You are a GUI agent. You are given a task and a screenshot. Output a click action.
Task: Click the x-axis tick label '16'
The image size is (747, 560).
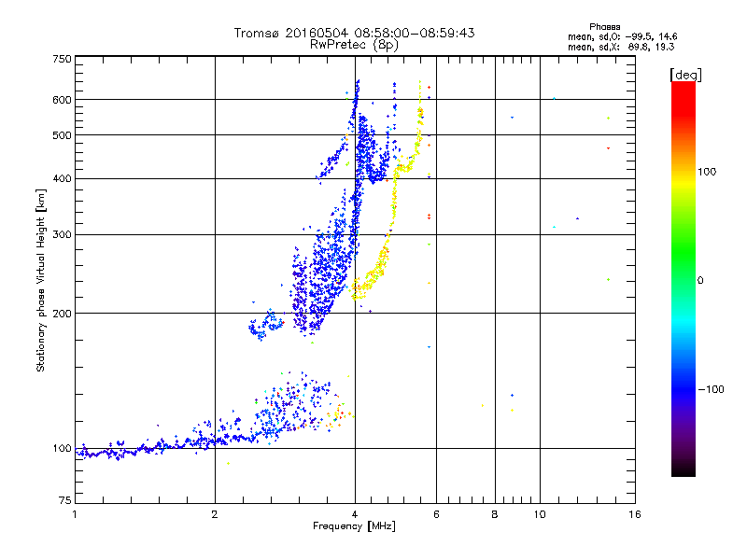point(635,514)
